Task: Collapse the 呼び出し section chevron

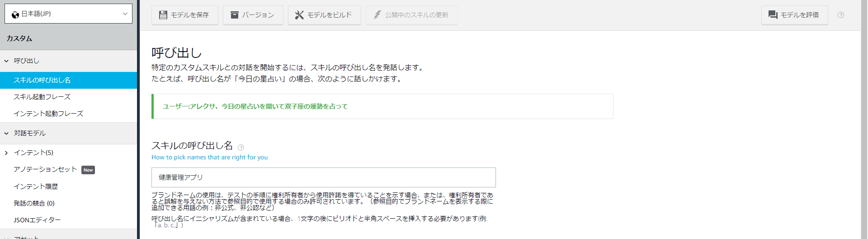Action: [x=6, y=61]
